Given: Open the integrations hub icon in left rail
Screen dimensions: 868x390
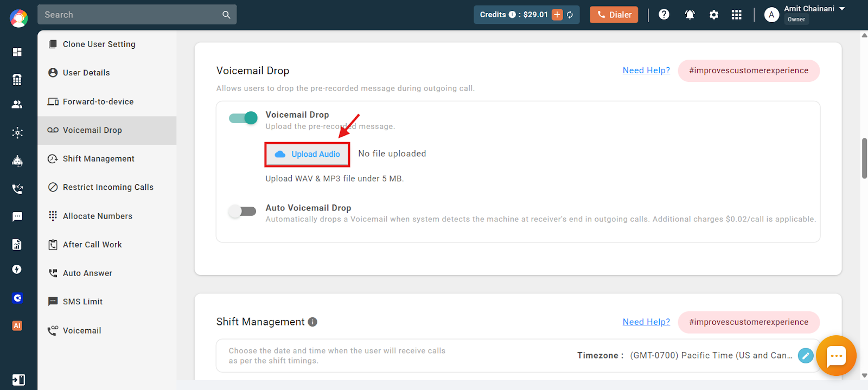Looking at the screenshot, I should click(17, 132).
